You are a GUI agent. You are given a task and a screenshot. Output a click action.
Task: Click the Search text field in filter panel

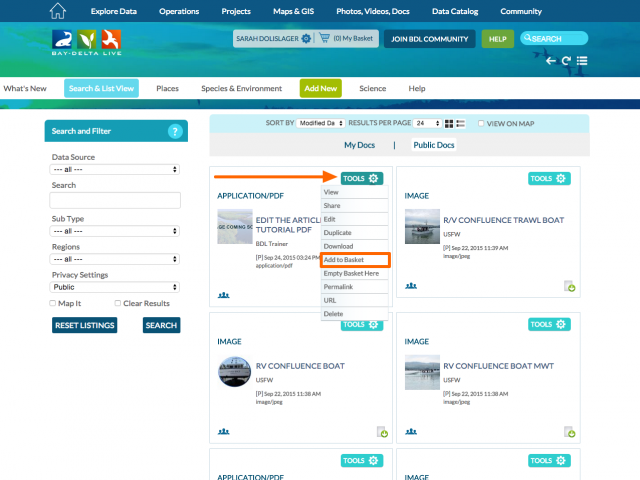click(x=115, y=200)
